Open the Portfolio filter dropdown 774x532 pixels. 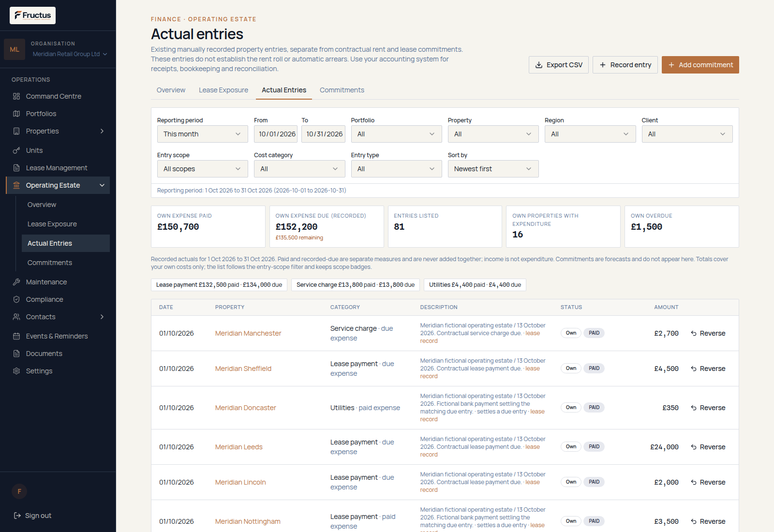396,134
